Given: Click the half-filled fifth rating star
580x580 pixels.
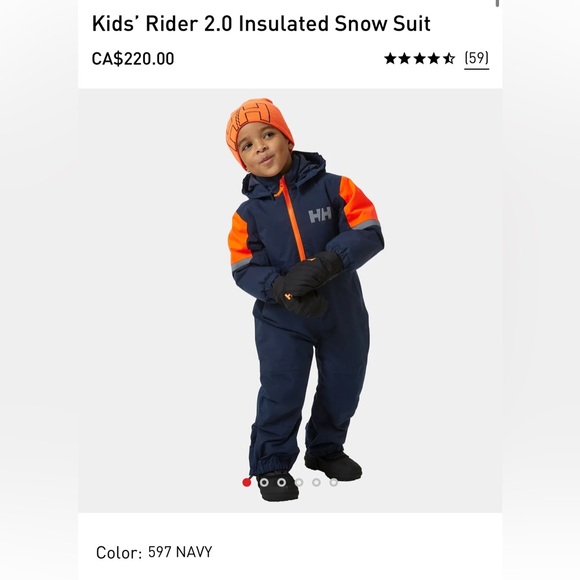Looking at the screenshot, I should click(x=449, y=58).
